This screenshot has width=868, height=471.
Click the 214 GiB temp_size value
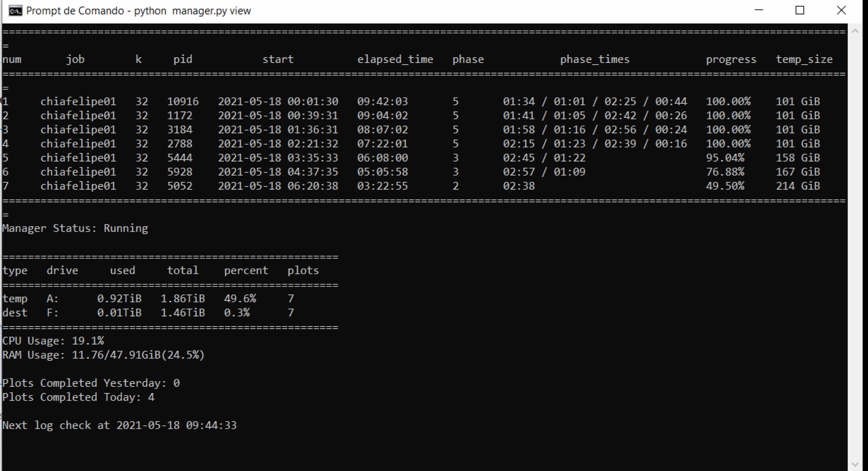click(799, 186)
